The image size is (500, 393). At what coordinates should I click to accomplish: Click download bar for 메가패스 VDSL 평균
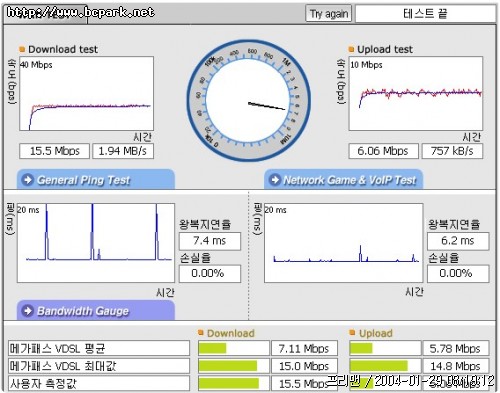click(233, 348)
